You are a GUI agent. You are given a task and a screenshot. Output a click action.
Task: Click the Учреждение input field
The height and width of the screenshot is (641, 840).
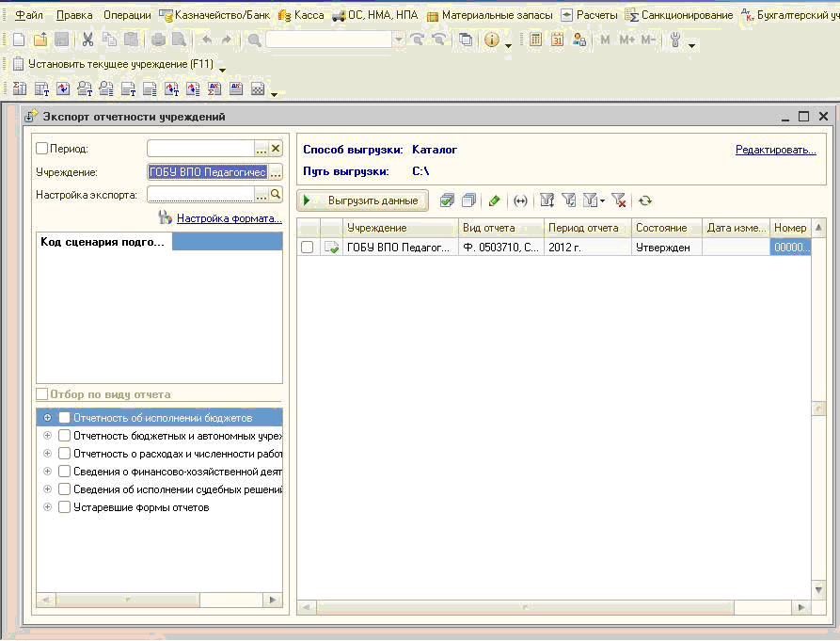tap(207, 172)
